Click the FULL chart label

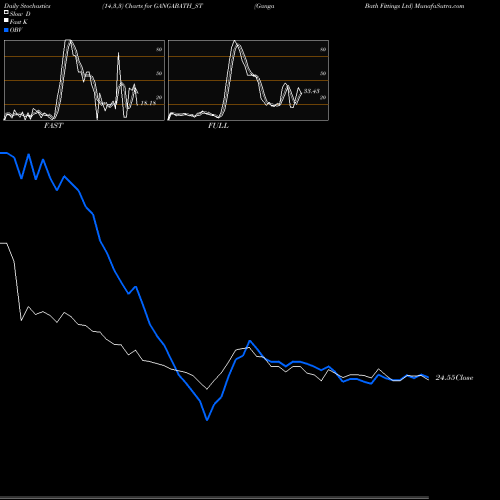coord(218,126)
